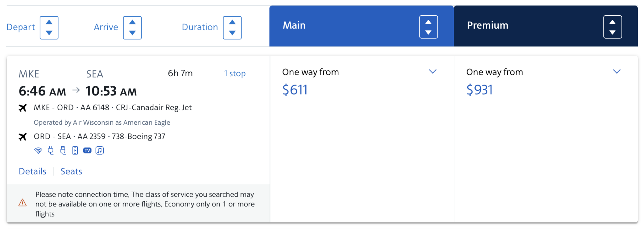Screen dimensions: 644x229
Task: Open flight Details
Action: pos(32,171)
